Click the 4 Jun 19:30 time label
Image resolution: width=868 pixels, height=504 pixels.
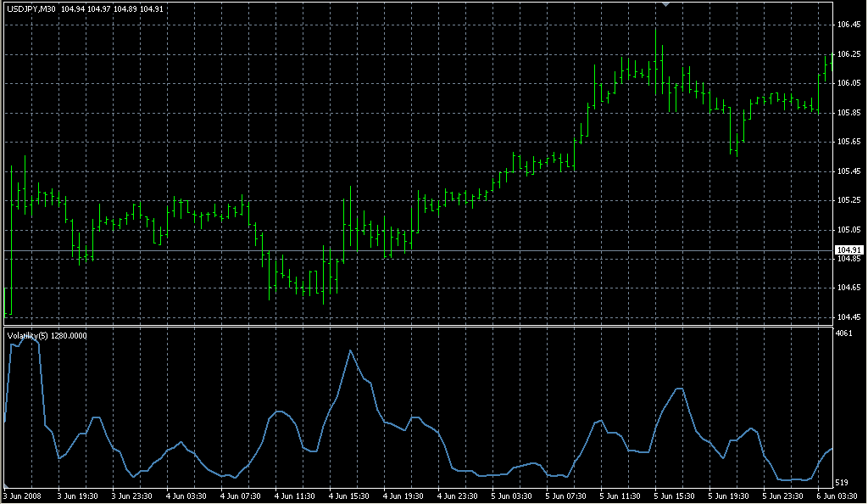403,496
